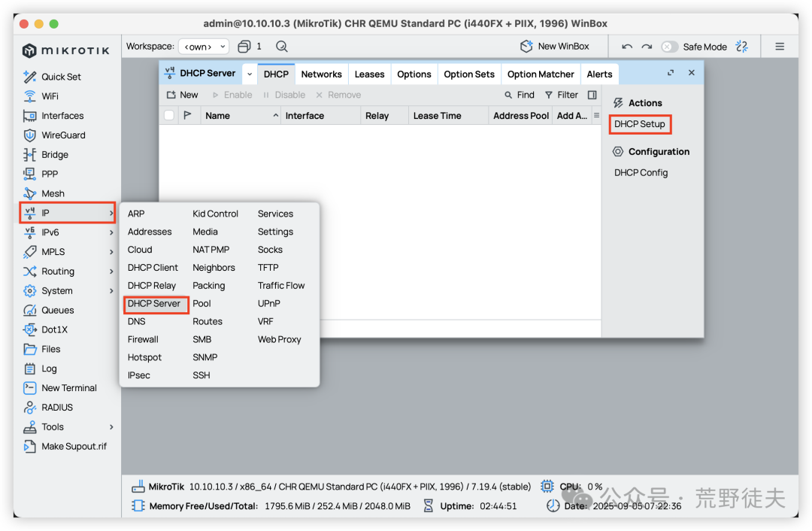This screenshot has width=812, height=531.
Task: Open the DHCP Server window title dropdown arrow
Action: (x=250, y=74)
